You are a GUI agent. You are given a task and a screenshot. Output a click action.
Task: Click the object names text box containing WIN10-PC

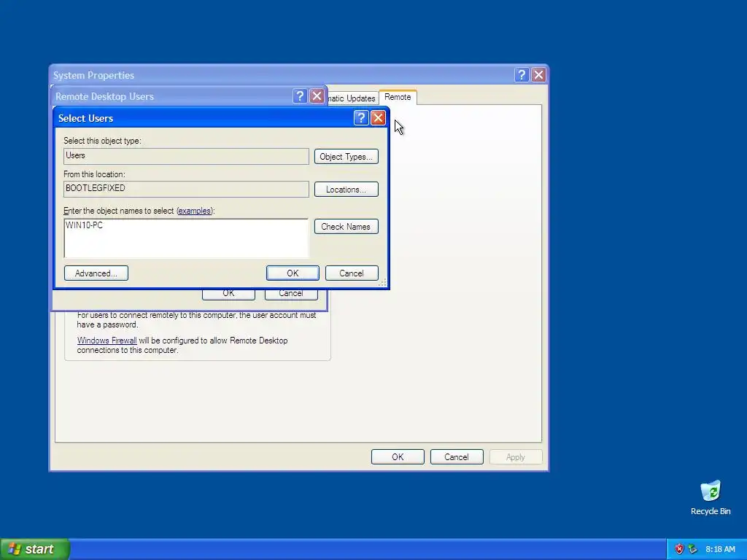tap(186, 238)
